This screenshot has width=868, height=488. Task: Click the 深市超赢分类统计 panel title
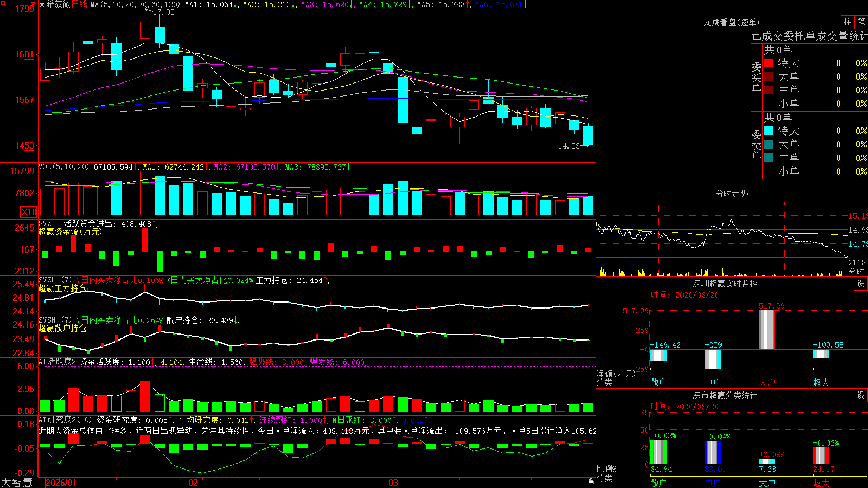pyautogui.click(x=725, y=395)
